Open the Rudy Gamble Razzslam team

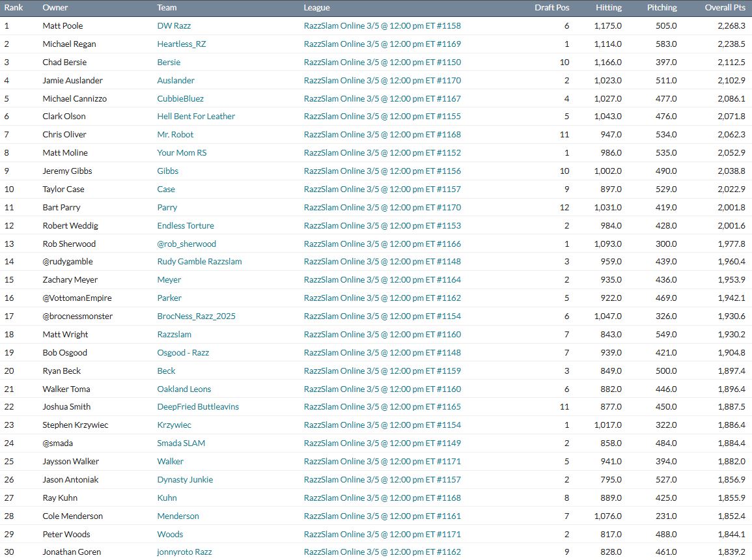coord(199,262)
